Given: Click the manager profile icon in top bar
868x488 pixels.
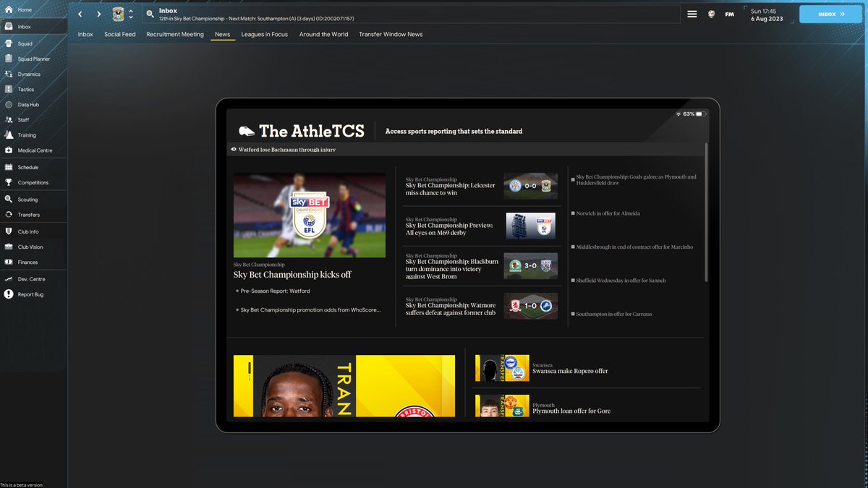Looking at the screenshot, I should [x=711, y=14].
